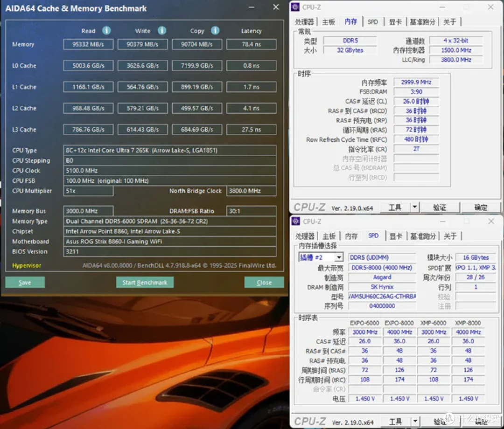Click the Save button in AIDA64

[25, 282]
